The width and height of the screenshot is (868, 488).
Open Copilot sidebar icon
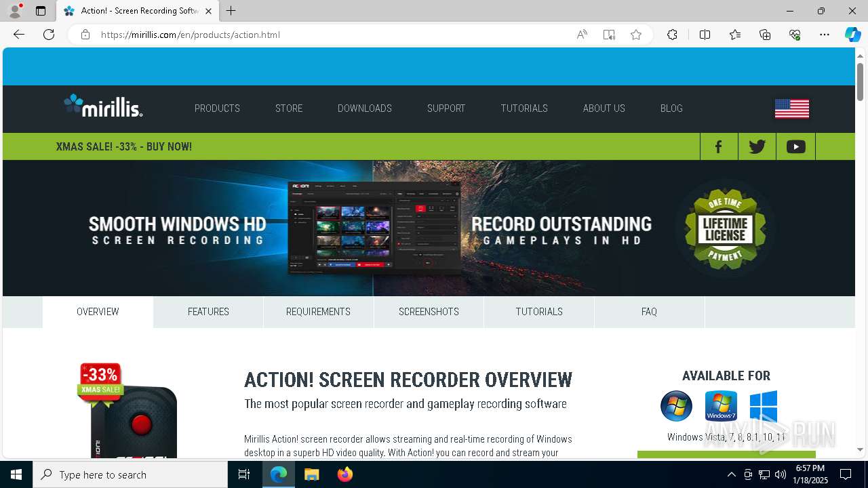[x=852, y=35]
